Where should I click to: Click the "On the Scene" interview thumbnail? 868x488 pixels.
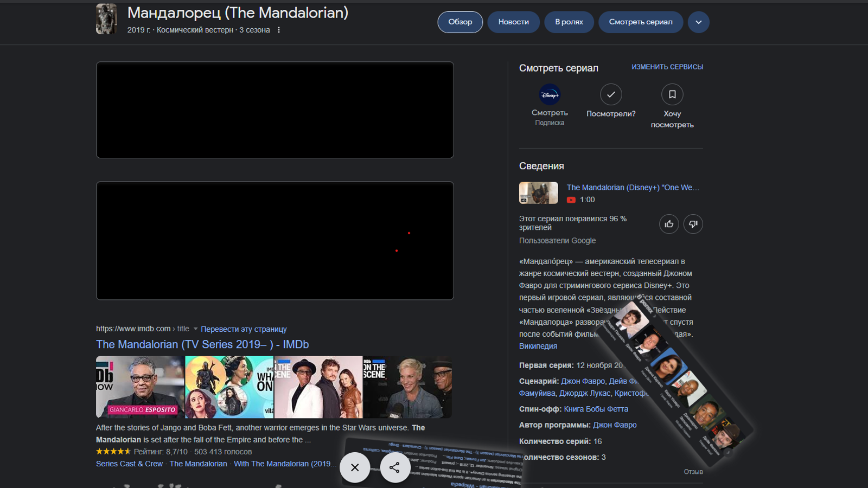(x=408, y=387)
